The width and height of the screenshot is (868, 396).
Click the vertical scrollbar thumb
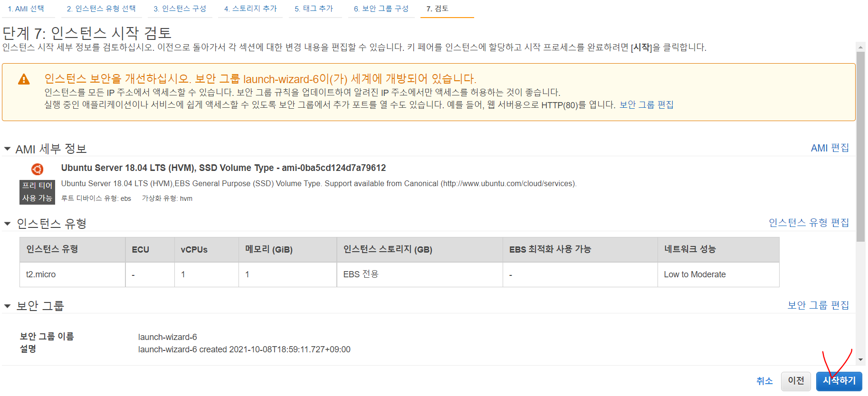pyautogui.click(x=860, y=146)
